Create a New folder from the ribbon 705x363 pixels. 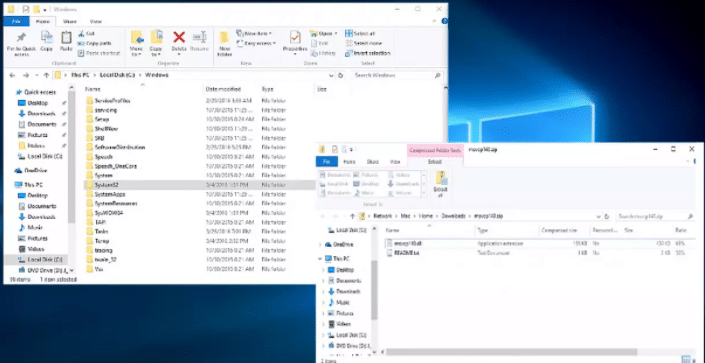click(224, 44)
